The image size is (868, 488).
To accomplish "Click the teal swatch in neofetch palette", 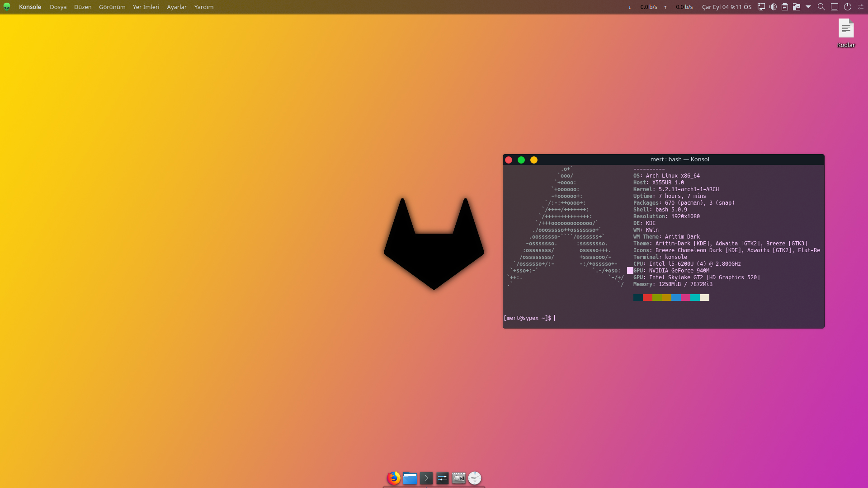I will (x=695, y=297).
